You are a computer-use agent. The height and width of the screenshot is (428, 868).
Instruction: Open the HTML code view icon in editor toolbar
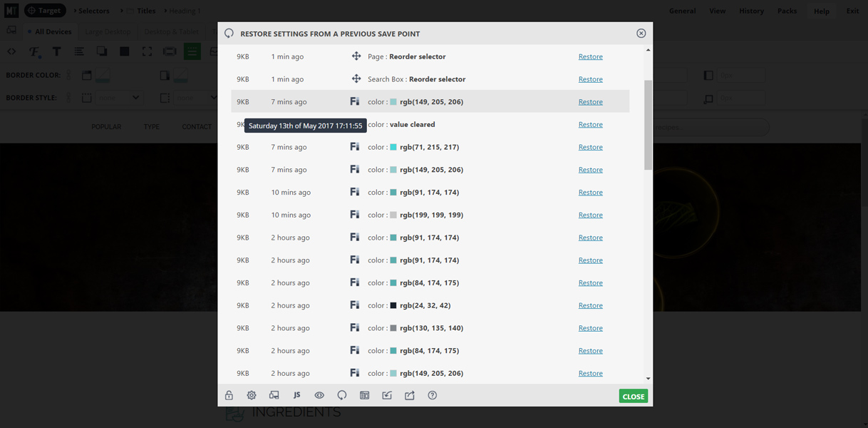11,51
